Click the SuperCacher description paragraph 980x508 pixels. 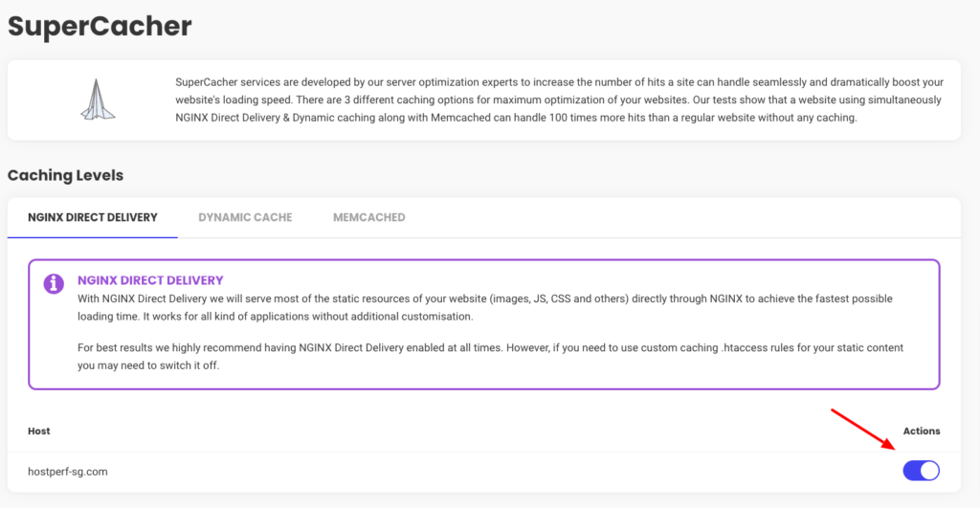pyautogui.click(x=559, y=100)
